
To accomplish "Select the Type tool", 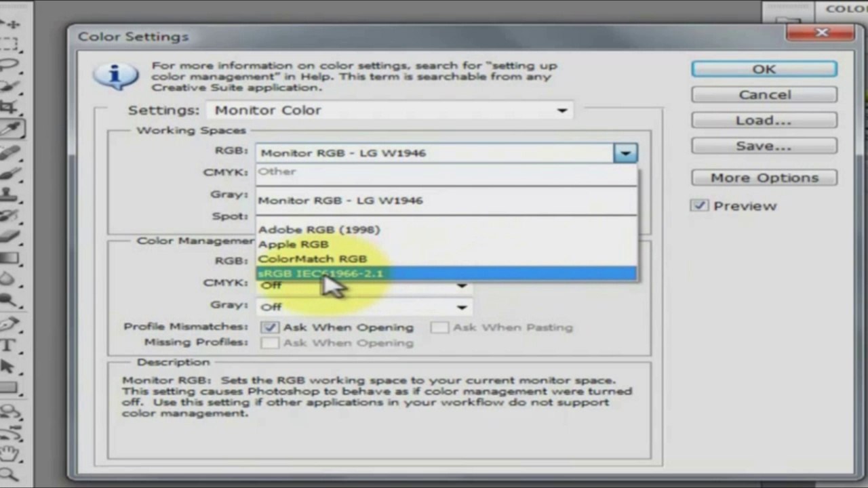I will click(x=9, y=345).
